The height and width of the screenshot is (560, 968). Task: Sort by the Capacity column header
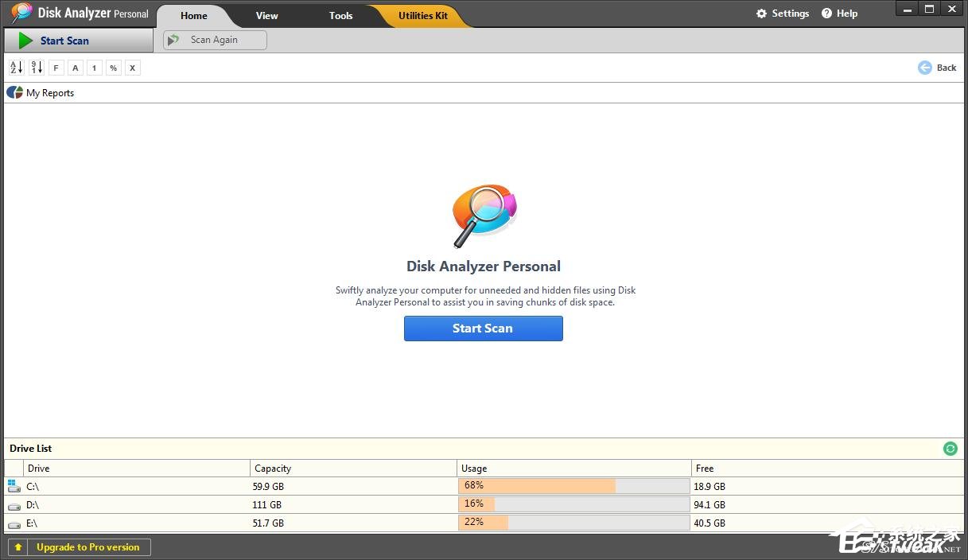coord(354,469)
